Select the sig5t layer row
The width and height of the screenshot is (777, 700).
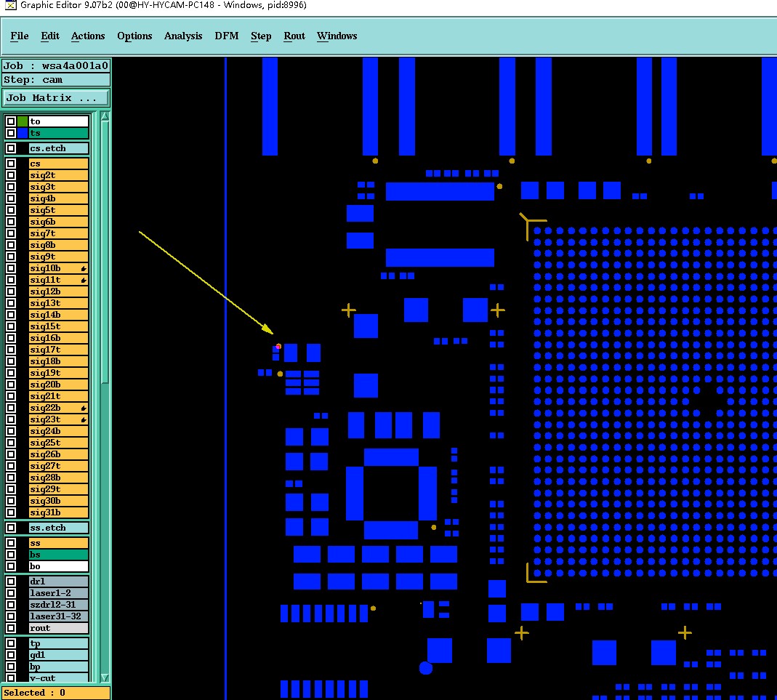point(58,210)
